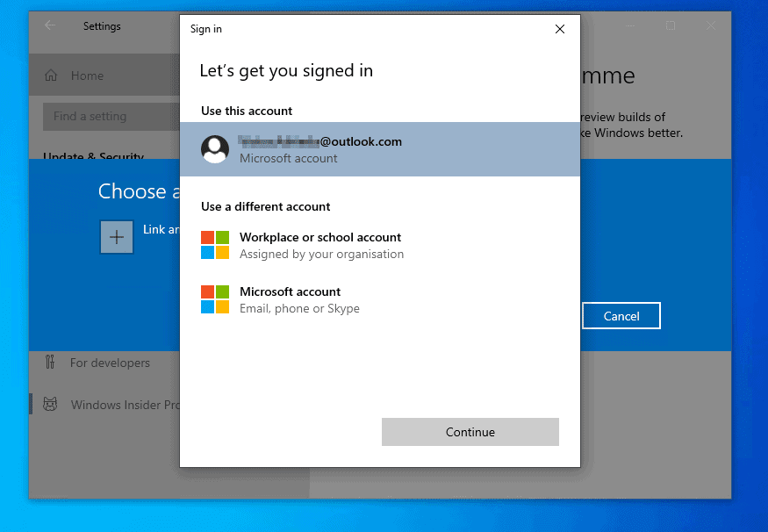Choose Workplace or school account option
Viewport: 768px width, 532px height.
(x=380, y=245)
